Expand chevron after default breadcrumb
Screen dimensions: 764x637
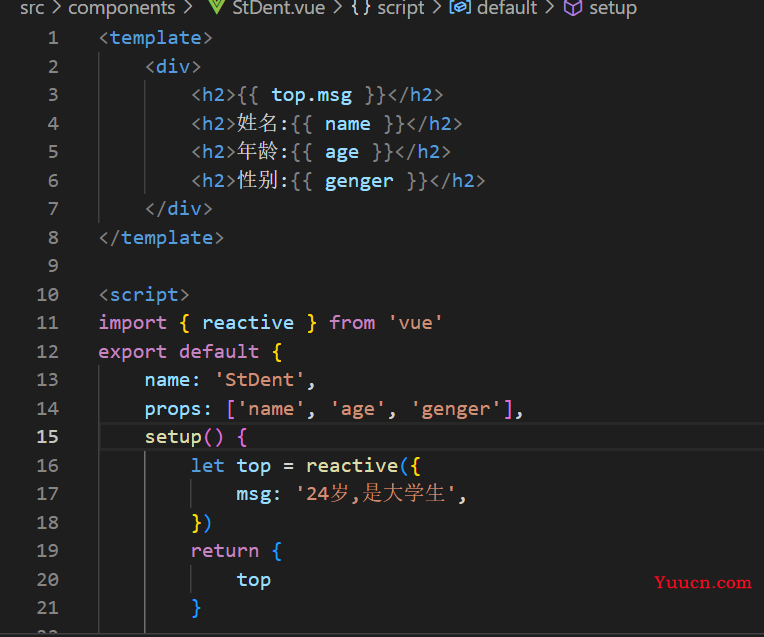point(550,8)
